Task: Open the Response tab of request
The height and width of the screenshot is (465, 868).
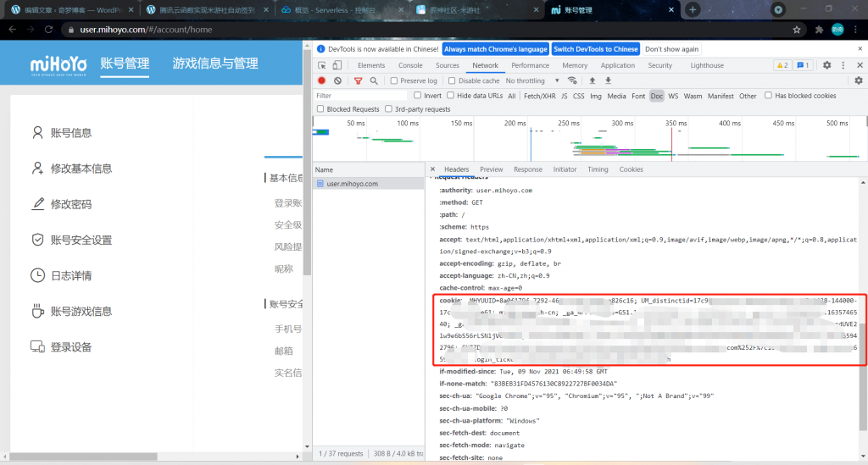Action: pyautogui.click(x=528, y=169)
